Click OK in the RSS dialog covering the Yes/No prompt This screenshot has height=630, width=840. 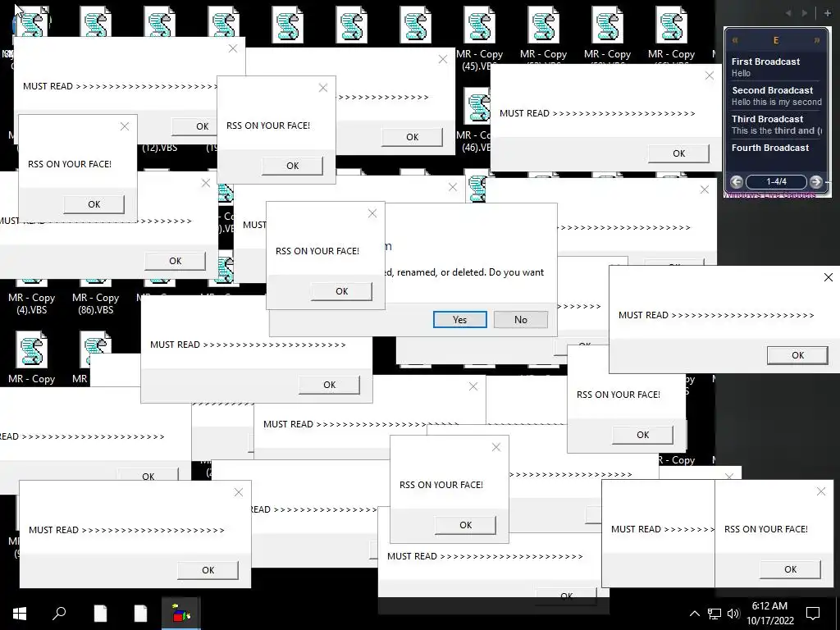(x=342, y=291)
